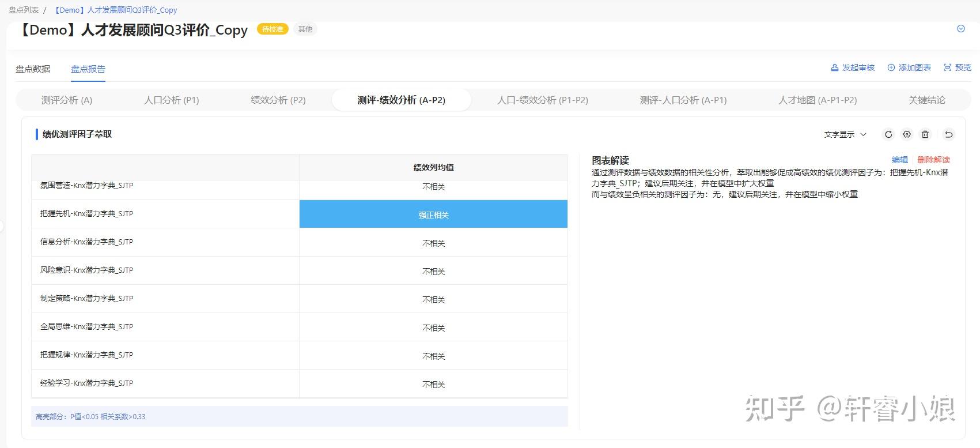Switch to 测评-人口分析 (A-P1) tab

(x=683, y=100)
